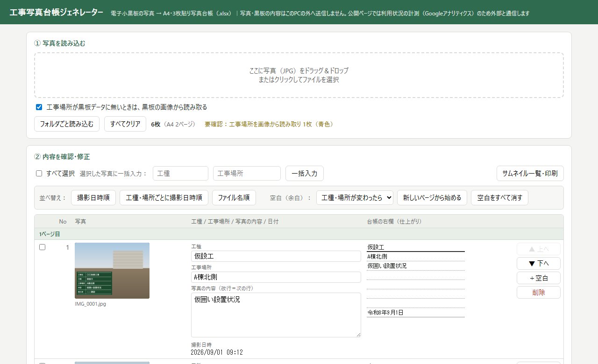
Task: Select the checkbox for photo No 1
Action: click(42, 247)
